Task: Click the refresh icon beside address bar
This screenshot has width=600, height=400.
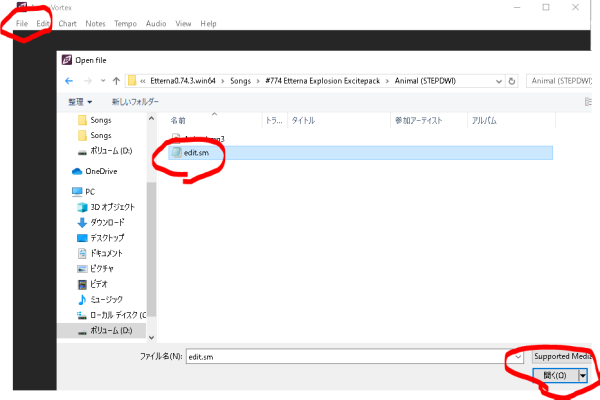Action: (512, 81)
